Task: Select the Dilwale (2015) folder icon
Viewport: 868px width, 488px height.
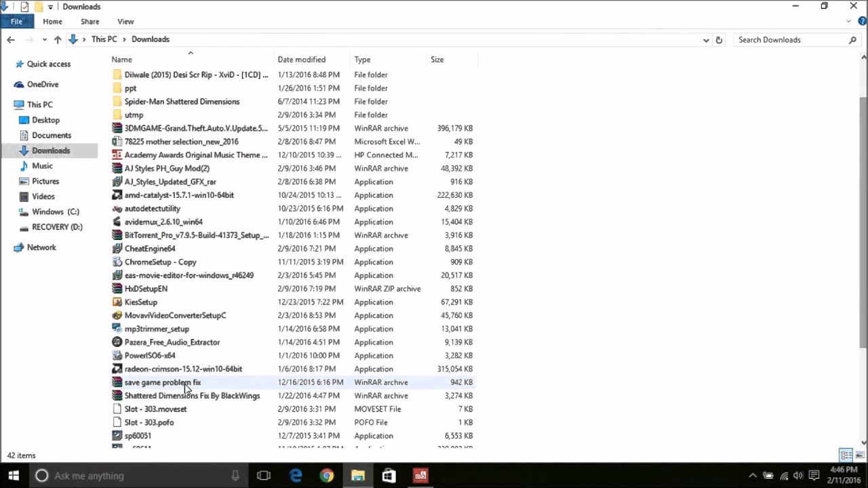Action: pyautogui.click(x=117, y=75)
